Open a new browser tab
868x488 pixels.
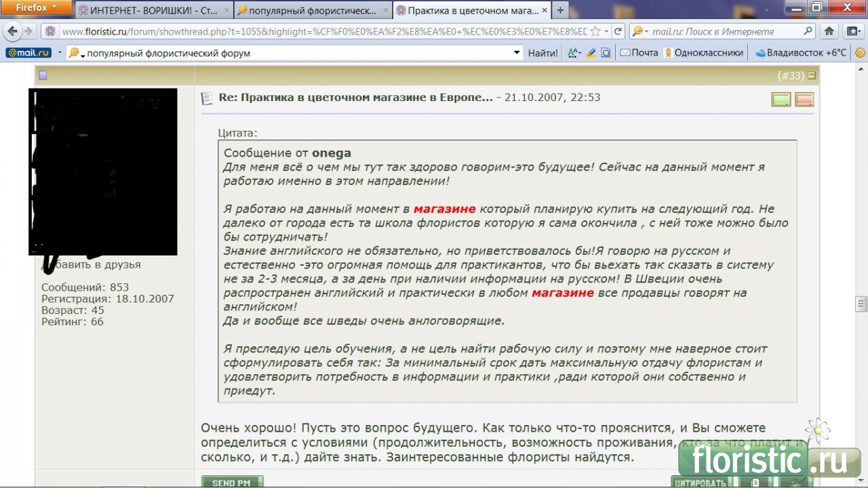[560, 11]
